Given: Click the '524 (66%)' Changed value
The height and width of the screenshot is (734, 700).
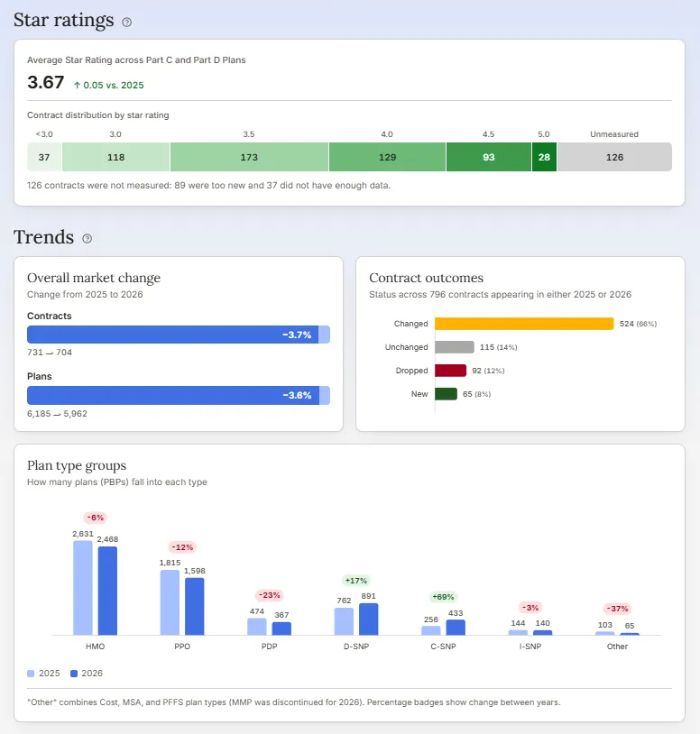Looking at the screenshot, I should (638, 324).
